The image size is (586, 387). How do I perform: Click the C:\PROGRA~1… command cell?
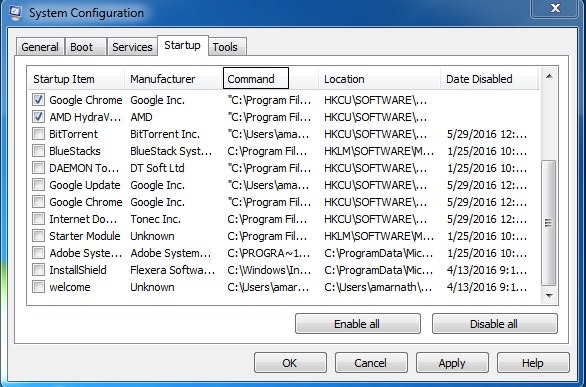pyautogui.click(x=269, y=253)
